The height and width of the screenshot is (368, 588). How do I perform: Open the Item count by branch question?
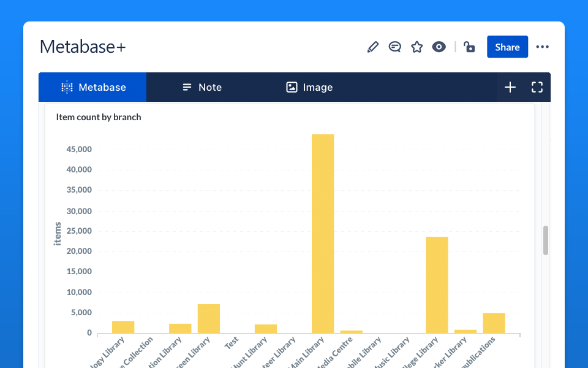98,117
